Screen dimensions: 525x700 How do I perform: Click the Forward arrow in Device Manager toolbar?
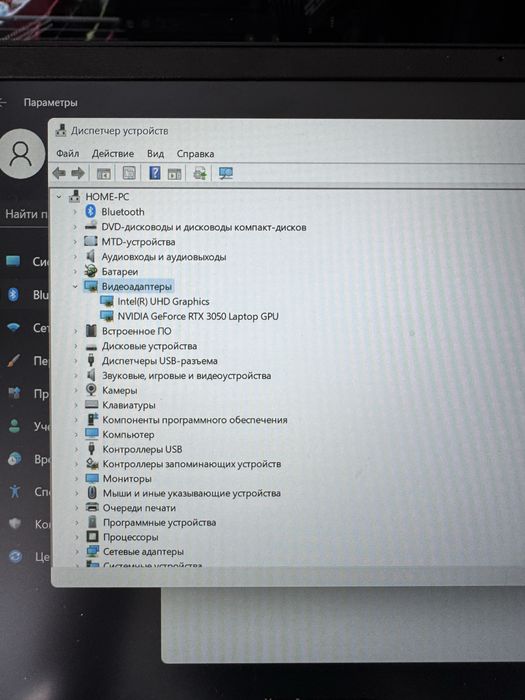point(78,173)
